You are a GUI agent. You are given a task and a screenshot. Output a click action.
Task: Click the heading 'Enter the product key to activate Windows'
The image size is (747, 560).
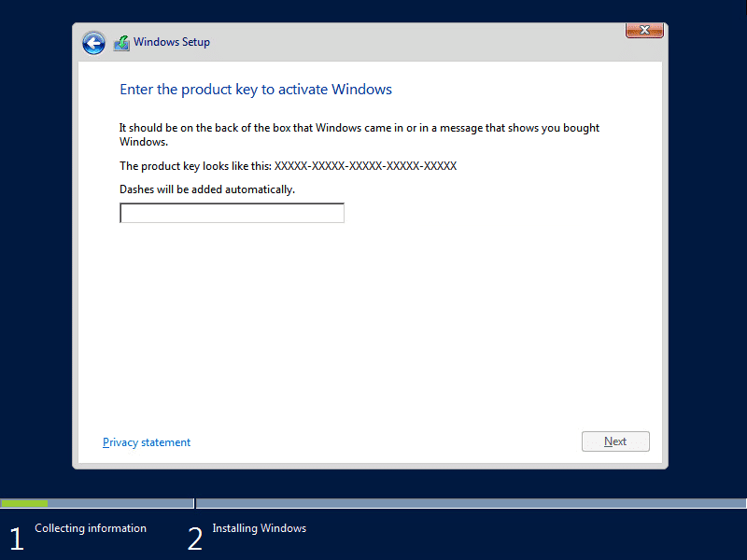[254, 89]
